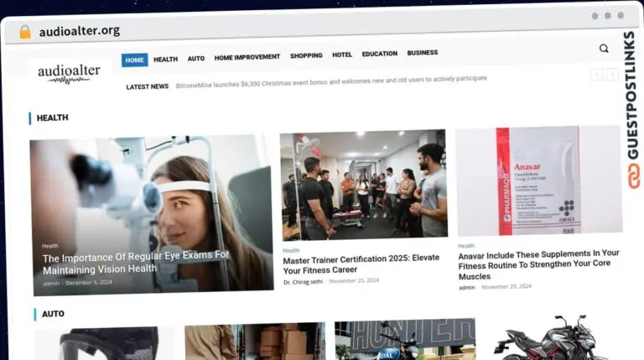Open the EDUCATION menu item
644x360 pixels.
coord(380,54)
